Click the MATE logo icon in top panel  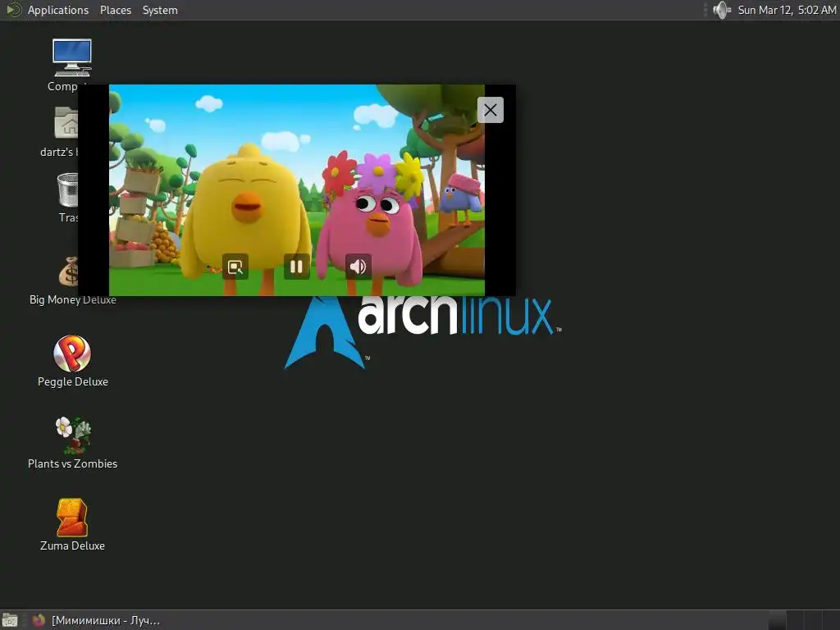13,10
